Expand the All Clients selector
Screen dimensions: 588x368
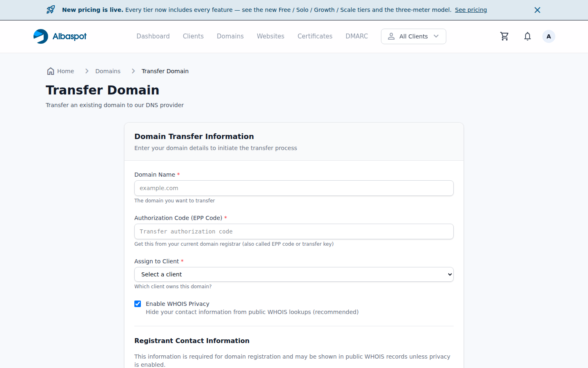[414, 36]
